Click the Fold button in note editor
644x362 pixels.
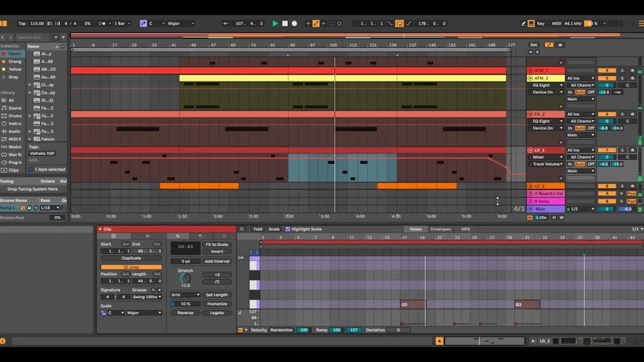258,229
